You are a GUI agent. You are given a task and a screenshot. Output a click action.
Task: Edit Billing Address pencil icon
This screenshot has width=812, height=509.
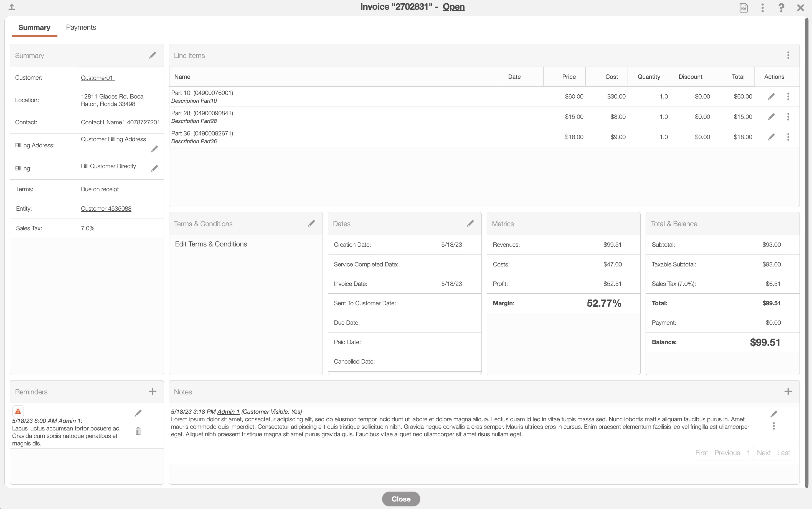[154, 149]
